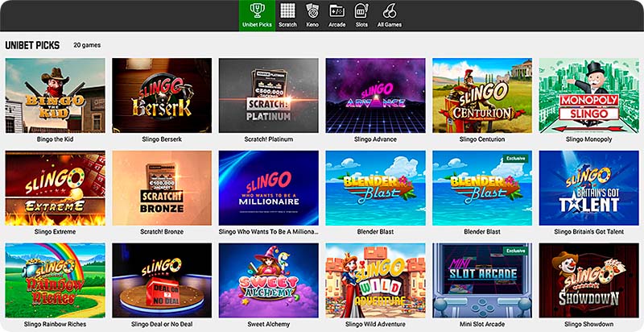
Task: Switch to the Scratch tab label
Action: [287, 25]
